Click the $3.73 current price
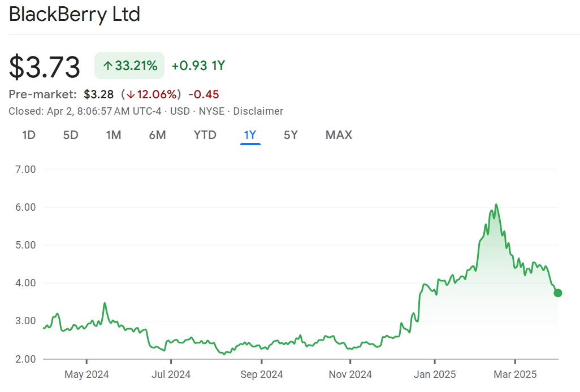This screenshot has height=392, width=580. [x=45, y=67]
